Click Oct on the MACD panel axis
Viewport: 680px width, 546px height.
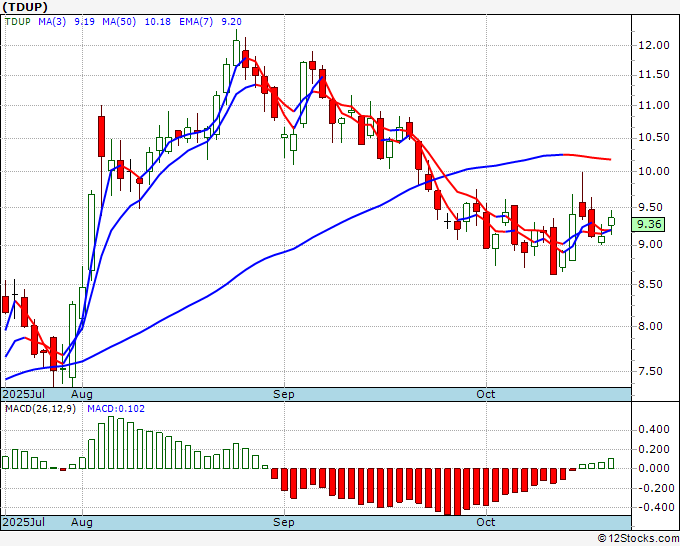coord(485,522)
